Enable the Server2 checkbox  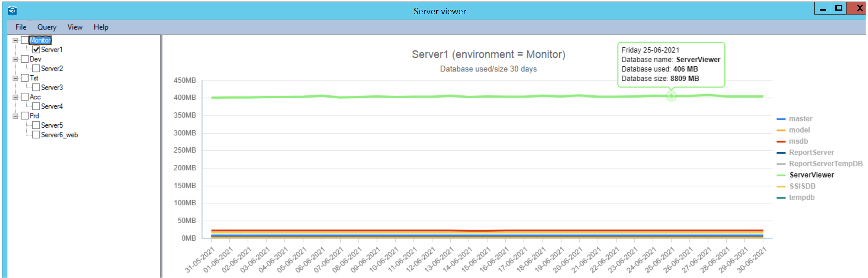[36, 69]
